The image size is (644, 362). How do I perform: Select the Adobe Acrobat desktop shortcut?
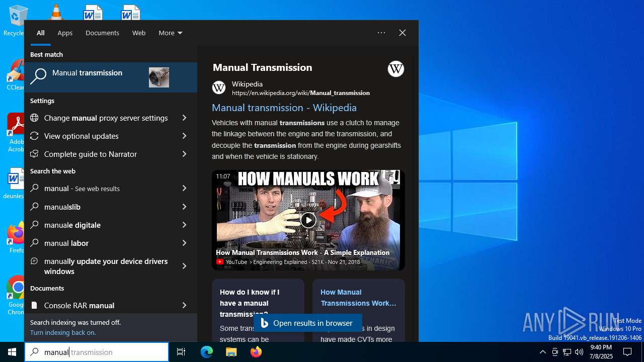(16, 132)
